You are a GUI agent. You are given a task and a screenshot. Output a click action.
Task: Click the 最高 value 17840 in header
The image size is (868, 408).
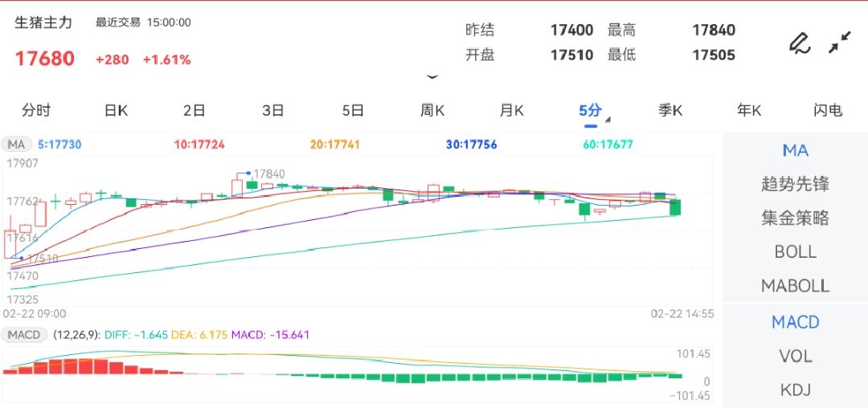pyautogui.click(x=714, y=30)
